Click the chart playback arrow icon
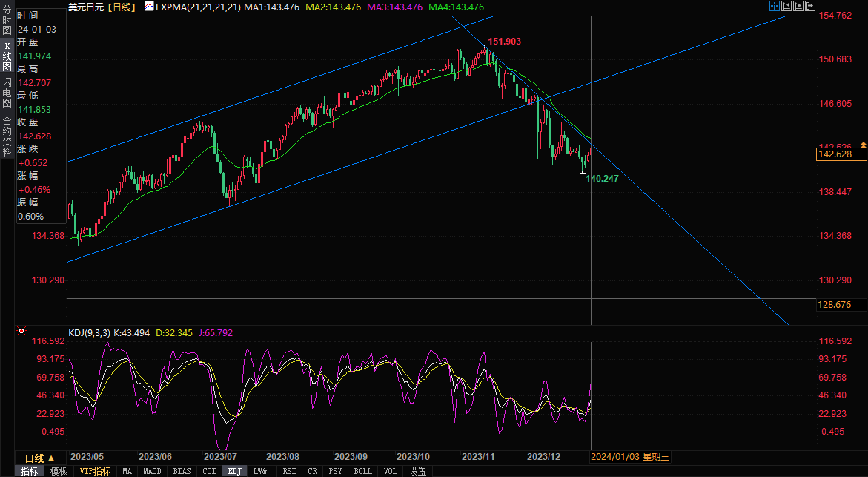Screen dimensions: 868x477 (x=799, y=6)
